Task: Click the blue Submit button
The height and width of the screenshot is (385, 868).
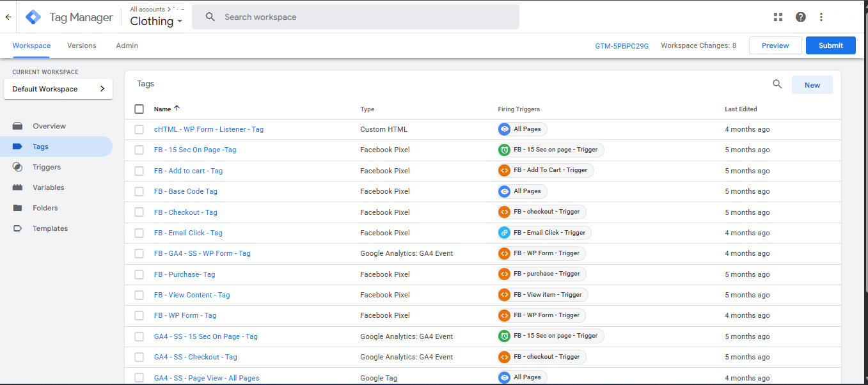Action: click(x=831, y=45)
